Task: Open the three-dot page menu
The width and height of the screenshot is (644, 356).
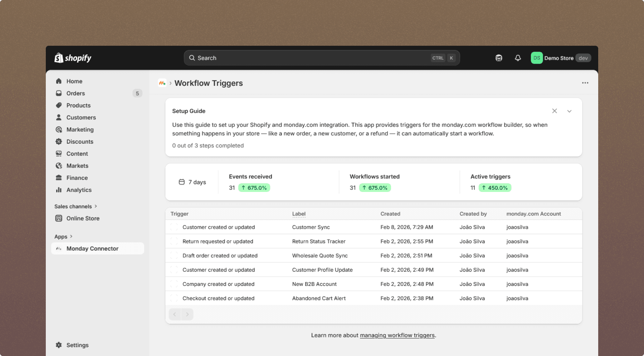Action: tap(585, 83)
